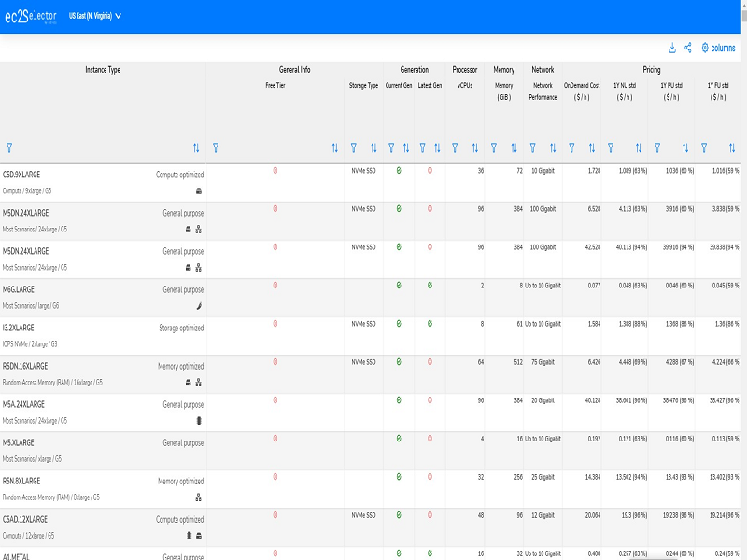Click the Latest Gen checkmark for I3.2XLARGE

tap(430, 324)
